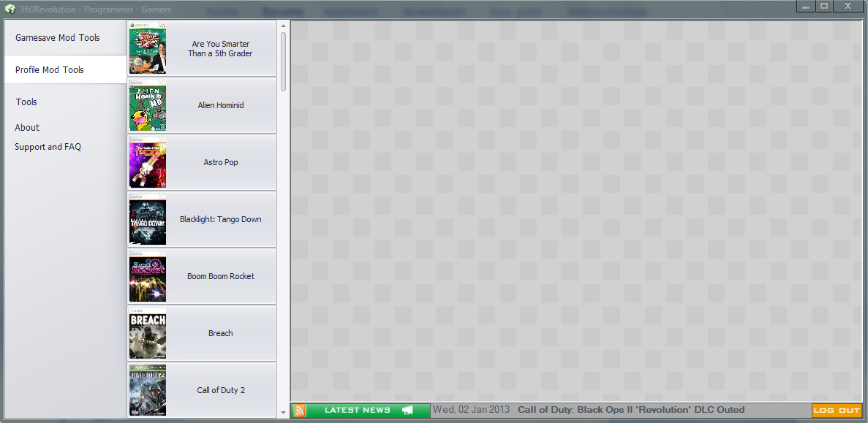Select the Astro Pop cover thumbnail

(148, 162)
